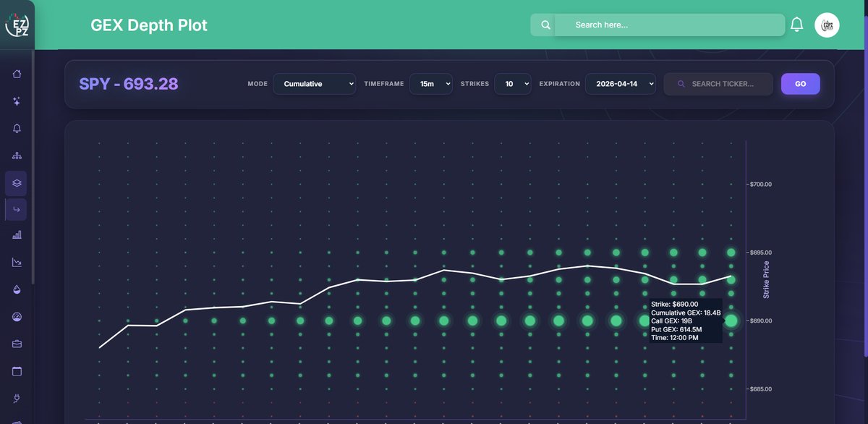
Task: Open the droplet icon in the sidebar
Action: (x=17, y=289)
